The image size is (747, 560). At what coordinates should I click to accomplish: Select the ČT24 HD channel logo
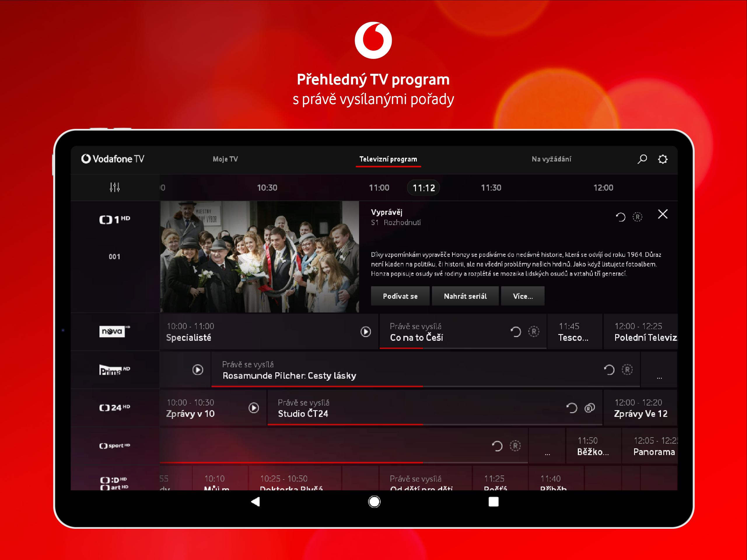tap(114, 408)
